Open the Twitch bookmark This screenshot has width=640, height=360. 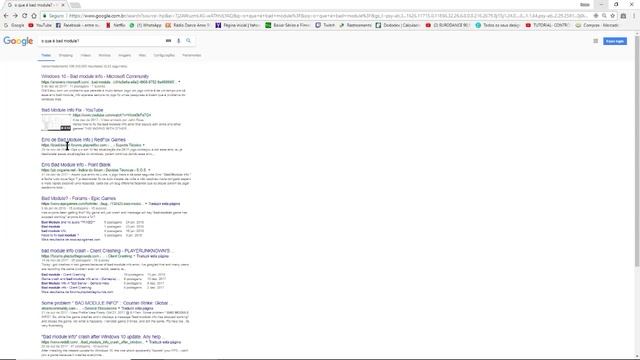tap(325, 25)
